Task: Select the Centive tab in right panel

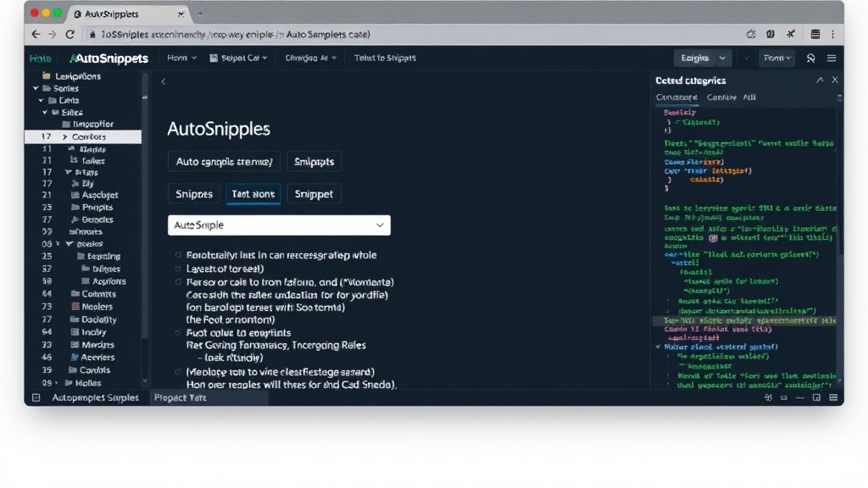Action: (x=721, y=97)
